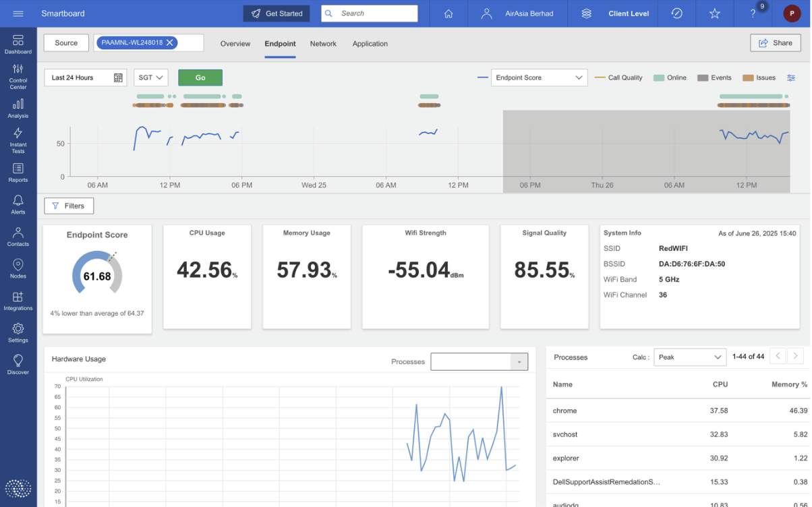The width and height of the screenshot is (812, 507).
Task: Toggle the Events legend series
Action: [x=714, y=78]
